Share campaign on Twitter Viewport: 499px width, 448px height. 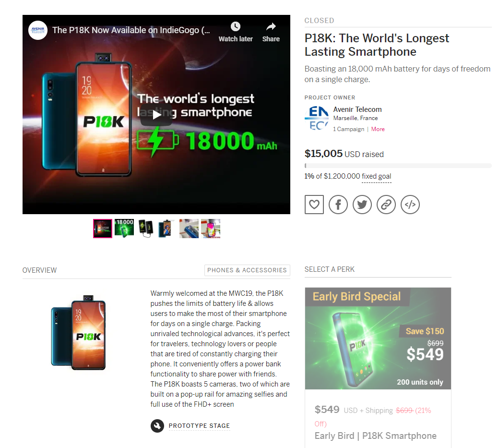pyautogui.click(x=362, y=205)
